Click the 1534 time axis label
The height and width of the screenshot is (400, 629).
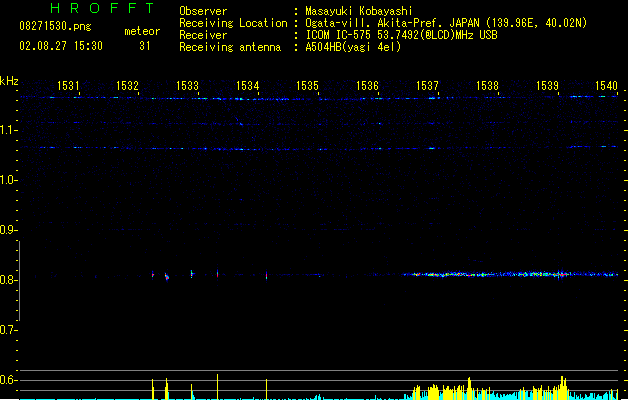[248, 85]
